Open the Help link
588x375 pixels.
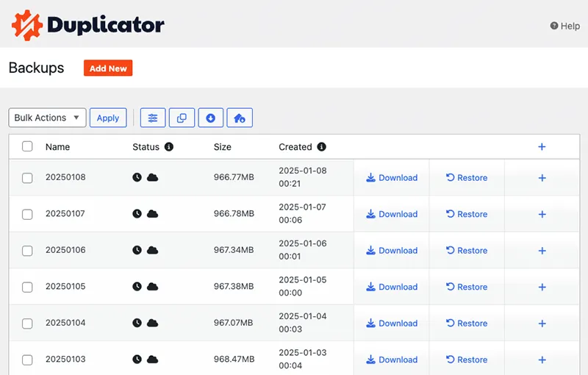point(565,26)
